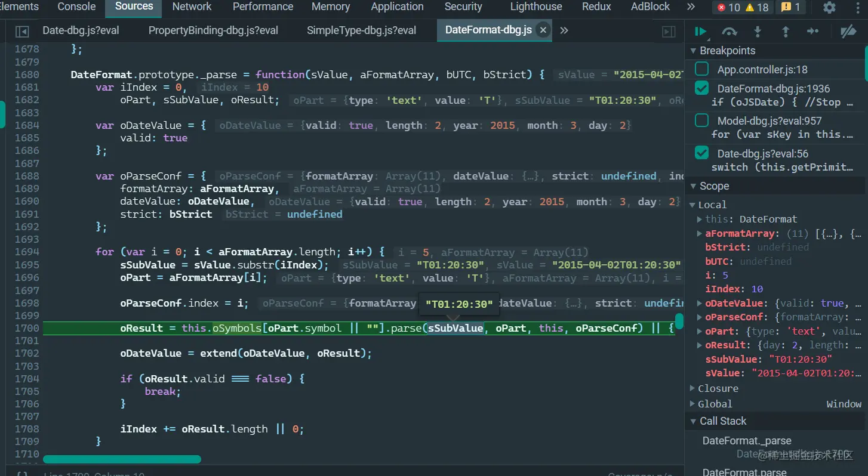Image resolution: width=868 pixels, height=476 pixels.
Task: Switch to SimpleType-dbg.js?eval file tab
Action: point(361,30)
